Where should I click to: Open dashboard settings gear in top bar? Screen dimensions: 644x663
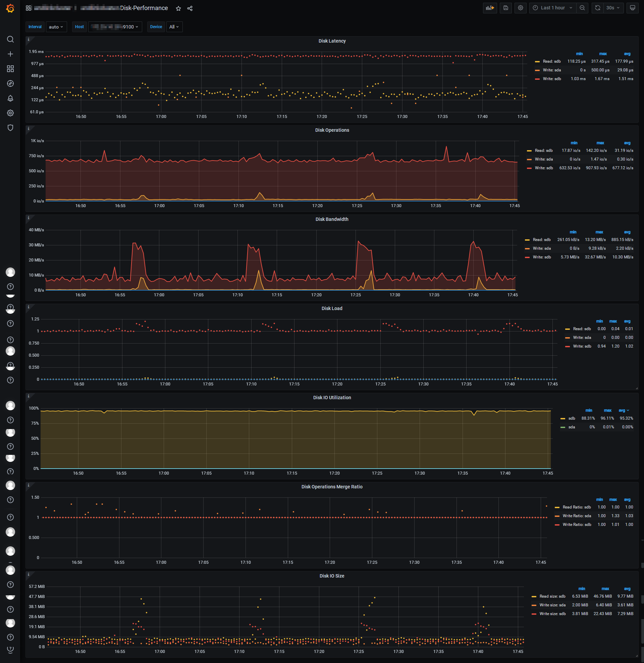pos(521,8)
